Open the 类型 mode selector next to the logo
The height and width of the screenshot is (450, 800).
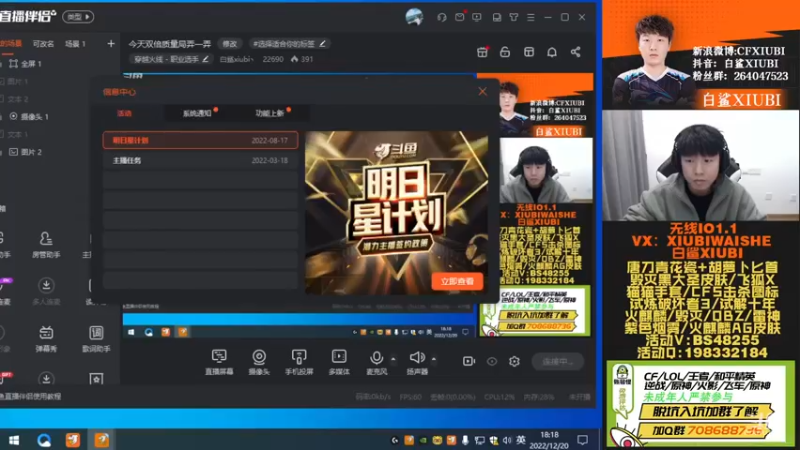click(x=78, y=17)
